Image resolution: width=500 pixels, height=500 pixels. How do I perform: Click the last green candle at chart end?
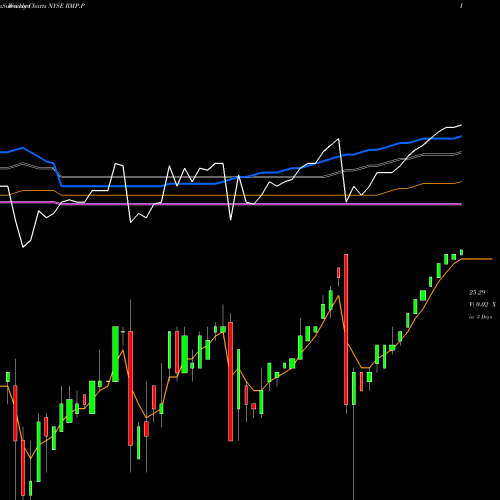(x=462, y=252)
